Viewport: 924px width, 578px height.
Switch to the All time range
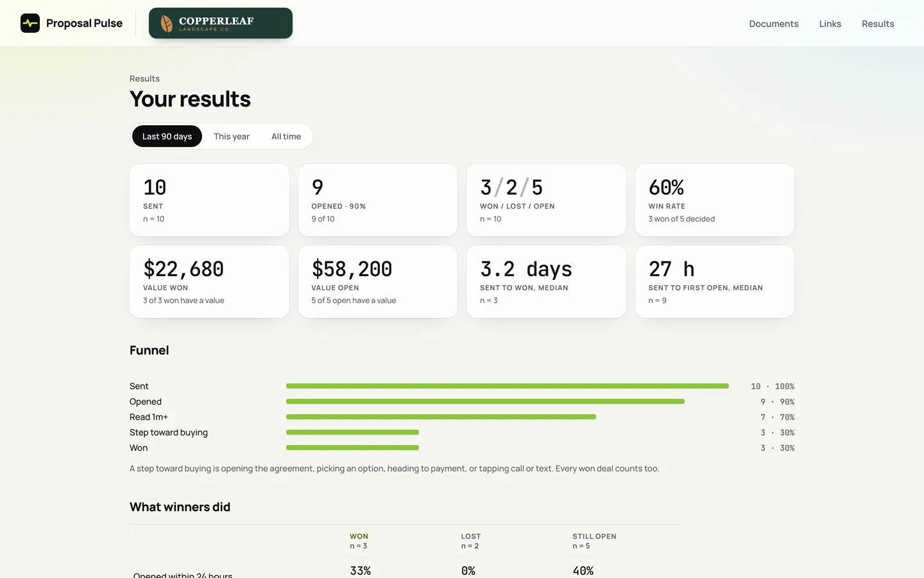(x=286, y=136)
